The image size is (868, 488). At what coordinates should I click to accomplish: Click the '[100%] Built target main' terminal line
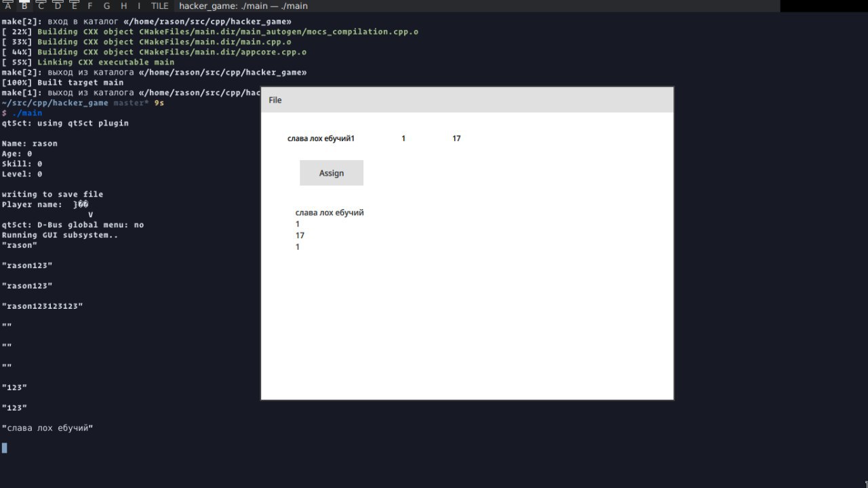[62, 83]
